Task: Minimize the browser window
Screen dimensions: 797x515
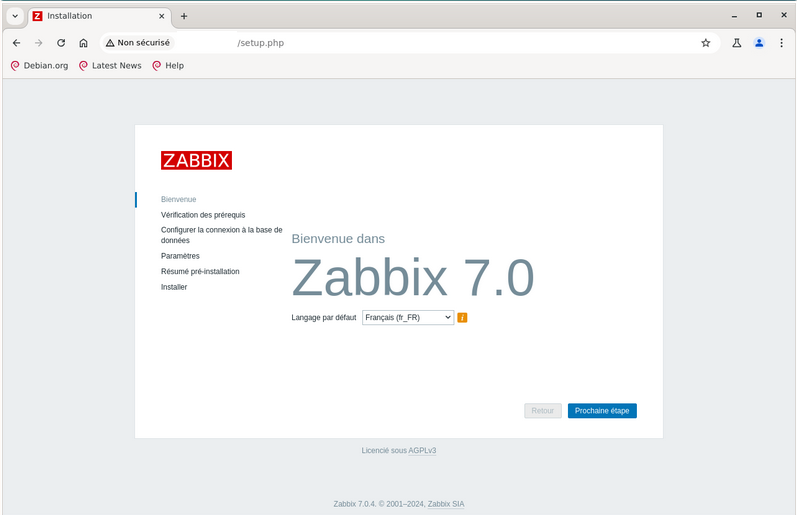Action: click(x=734, y=16)
